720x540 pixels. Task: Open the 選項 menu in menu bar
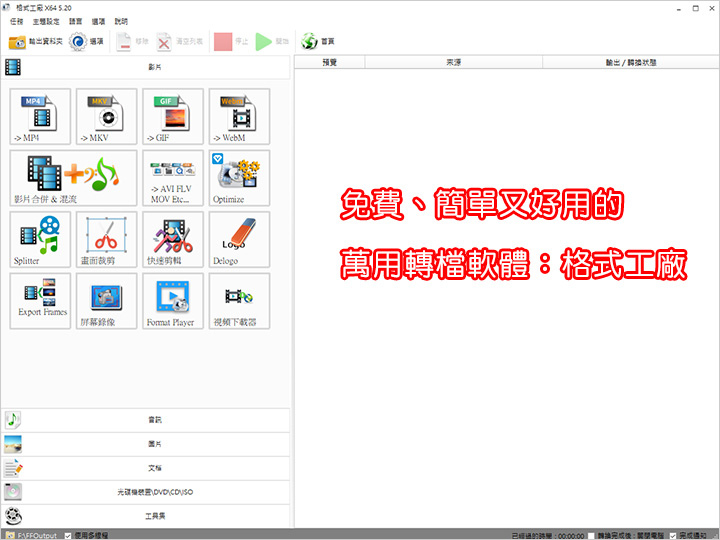click(99, 22)
